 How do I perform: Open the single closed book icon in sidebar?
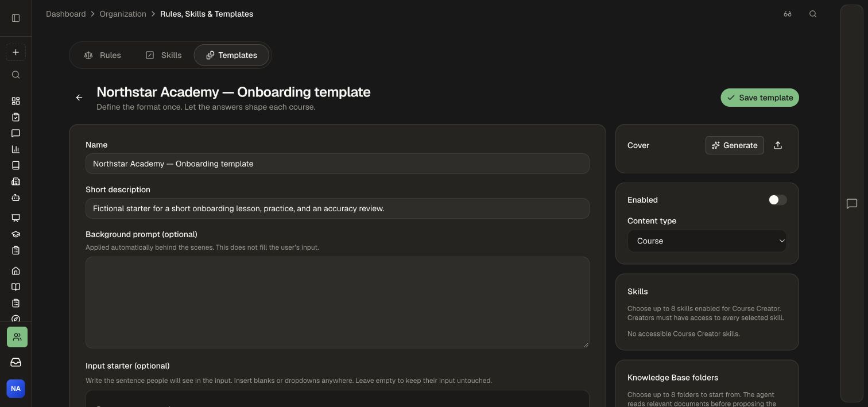pyautogui.click(x=15, y=165)
